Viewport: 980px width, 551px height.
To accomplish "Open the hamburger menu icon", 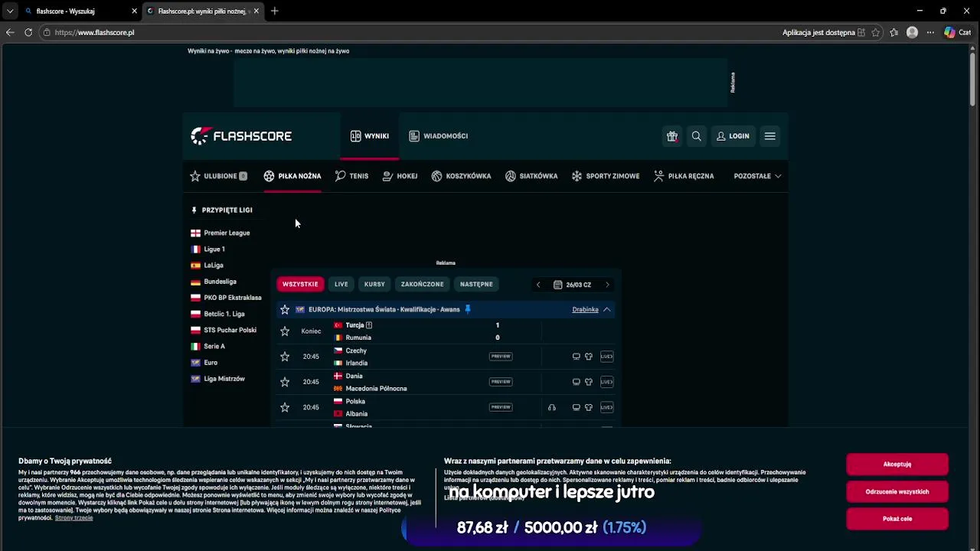I will click(x=770, y=136).
